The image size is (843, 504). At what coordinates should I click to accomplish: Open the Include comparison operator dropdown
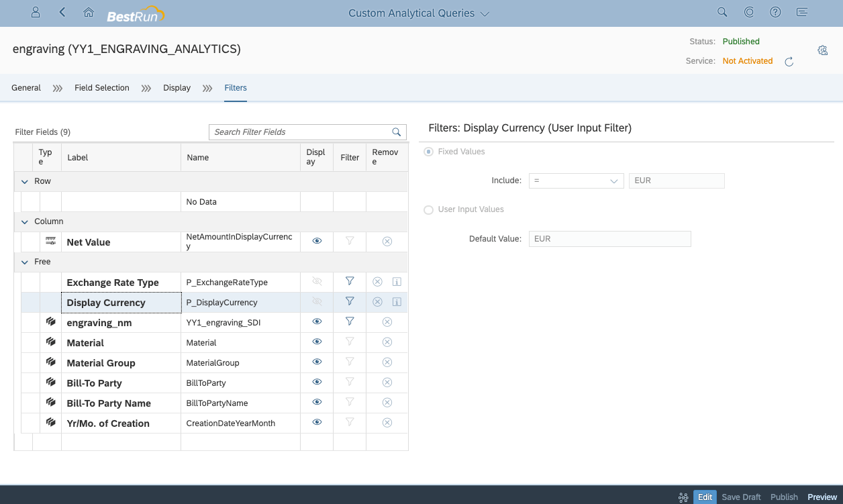[x=613, y=181]
